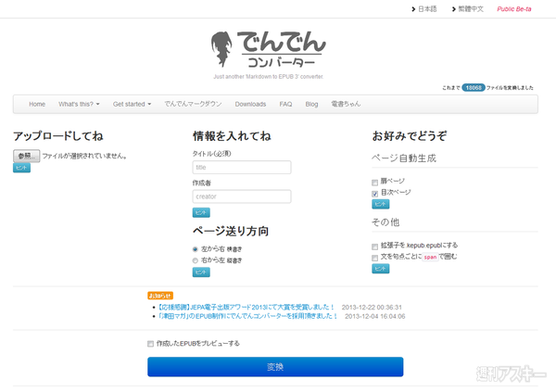Select 右から左 縦書き radio option

195,260
